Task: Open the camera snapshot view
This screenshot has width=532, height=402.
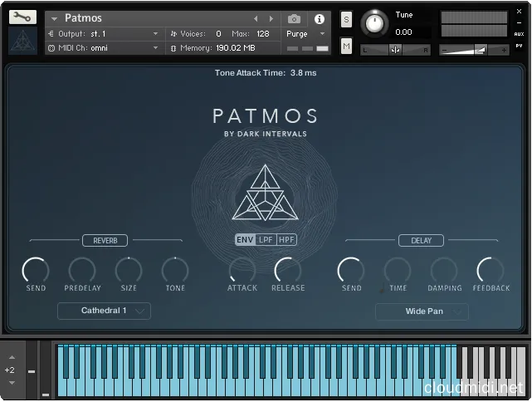Action: pyautogui.click(x=294, y=18)
